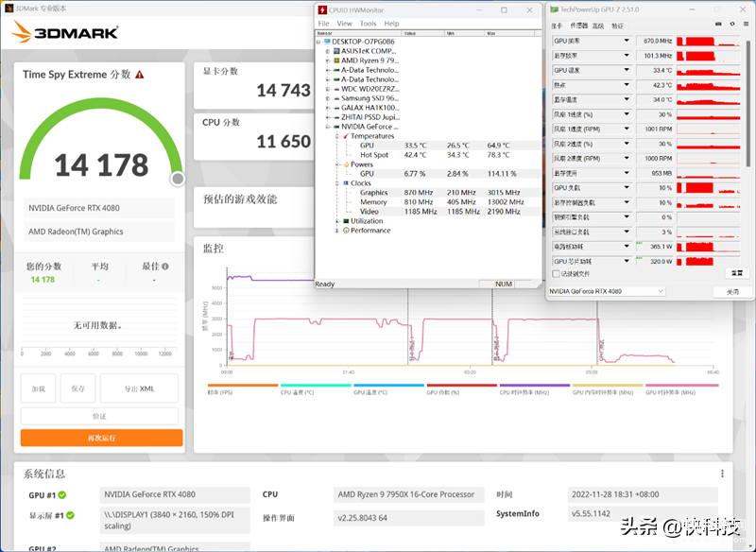
Task: Click the GPU-Z refresh icon
Action: tap(732, 25)
